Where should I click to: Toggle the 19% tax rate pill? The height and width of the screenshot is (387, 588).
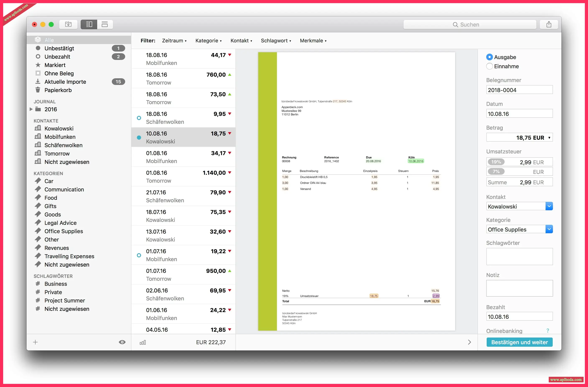click(x=496, y=162)
